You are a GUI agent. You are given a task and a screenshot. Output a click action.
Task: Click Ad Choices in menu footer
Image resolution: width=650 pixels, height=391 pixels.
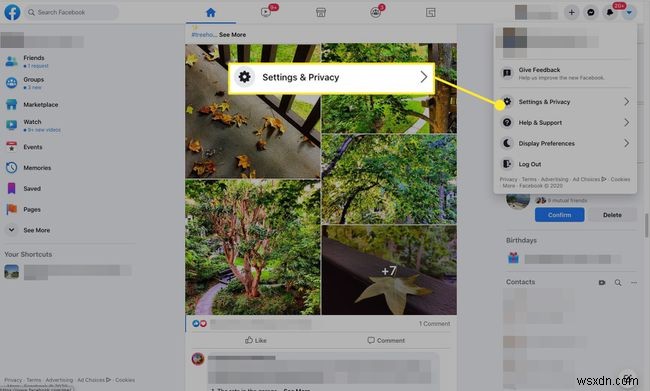pos(589,180)
